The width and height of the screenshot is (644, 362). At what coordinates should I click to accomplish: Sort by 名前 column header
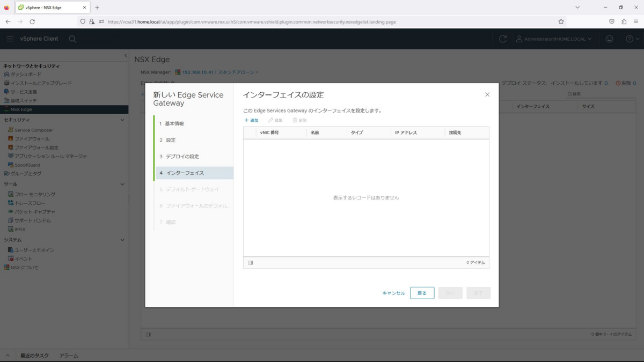314,132
